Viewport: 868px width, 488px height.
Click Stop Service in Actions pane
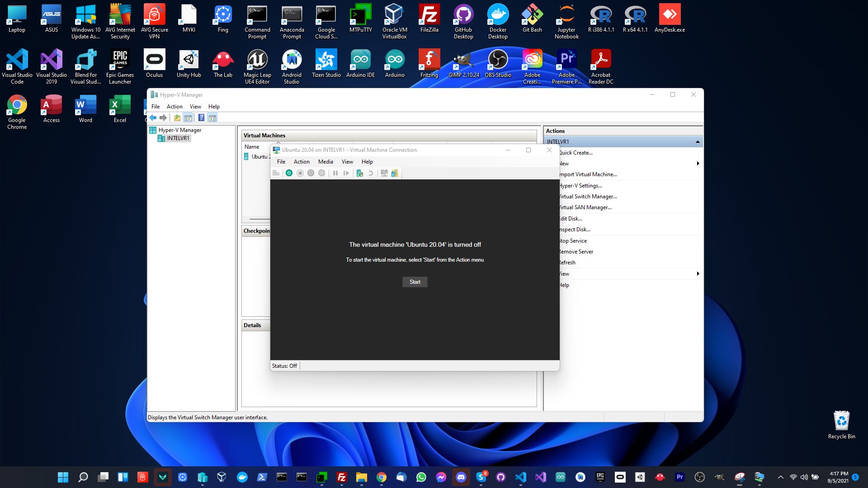coord(573,241)
